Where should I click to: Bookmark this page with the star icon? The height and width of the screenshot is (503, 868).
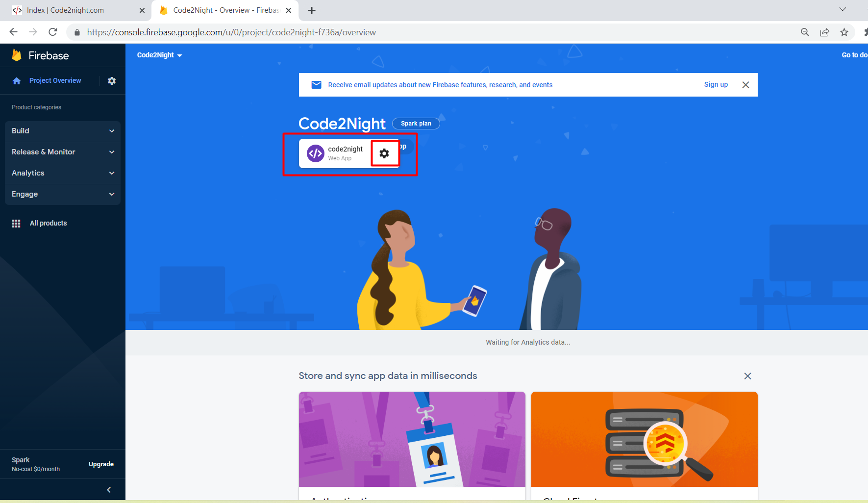pyautogui.click(x=844, y=32)
